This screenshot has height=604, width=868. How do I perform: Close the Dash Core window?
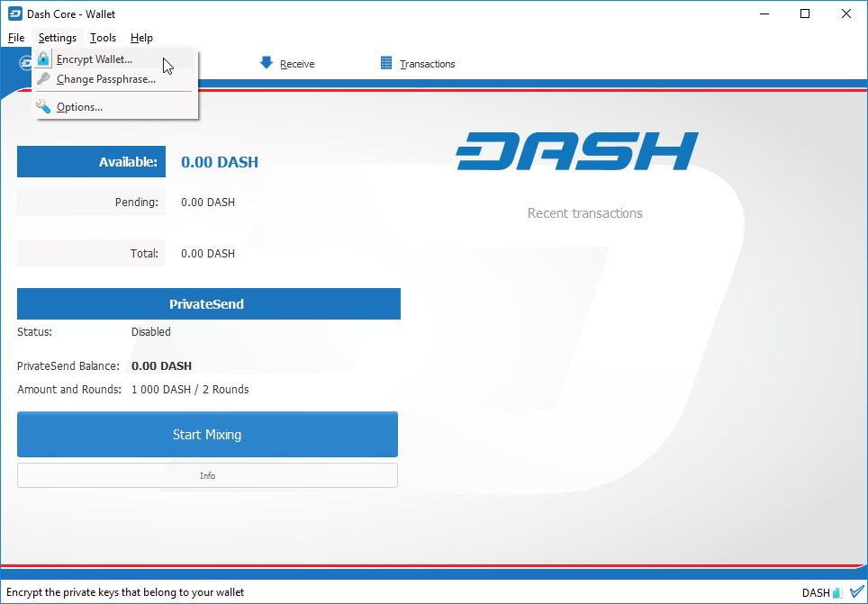tap(846, 14)
